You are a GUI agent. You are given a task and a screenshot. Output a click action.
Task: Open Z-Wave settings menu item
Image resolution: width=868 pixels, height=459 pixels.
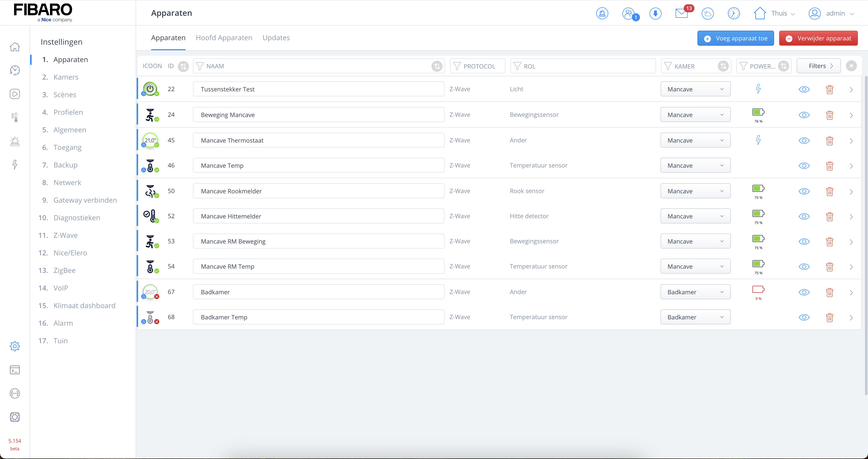click(65, 235)
